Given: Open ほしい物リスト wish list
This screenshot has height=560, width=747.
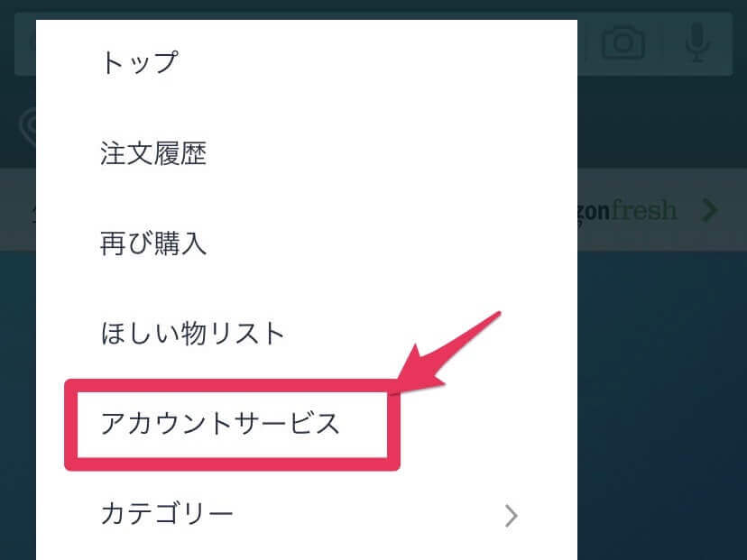Looking at the screenshot, I should pyautogui.click(x=307, y=334).
